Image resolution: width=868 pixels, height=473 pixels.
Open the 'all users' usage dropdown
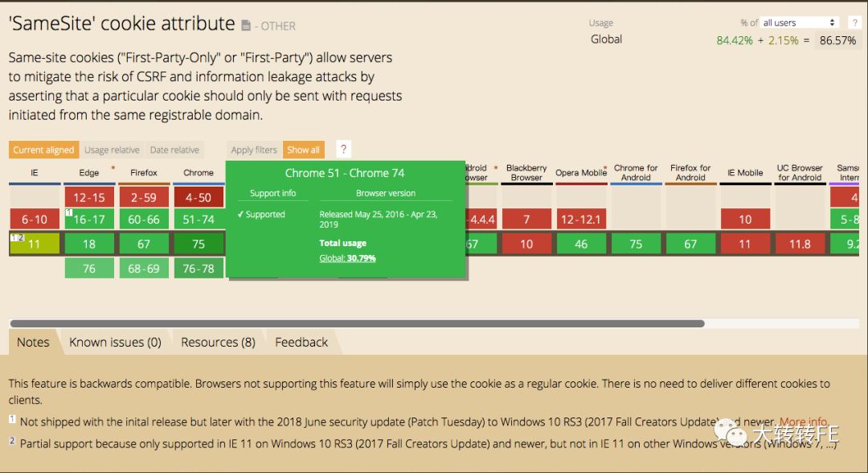799,23
